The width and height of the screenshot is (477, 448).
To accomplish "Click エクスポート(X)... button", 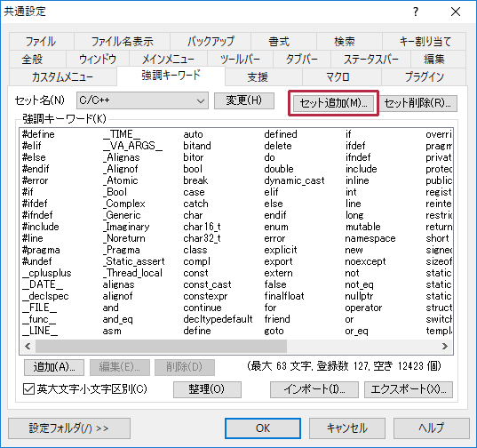I will click(409, 389).
